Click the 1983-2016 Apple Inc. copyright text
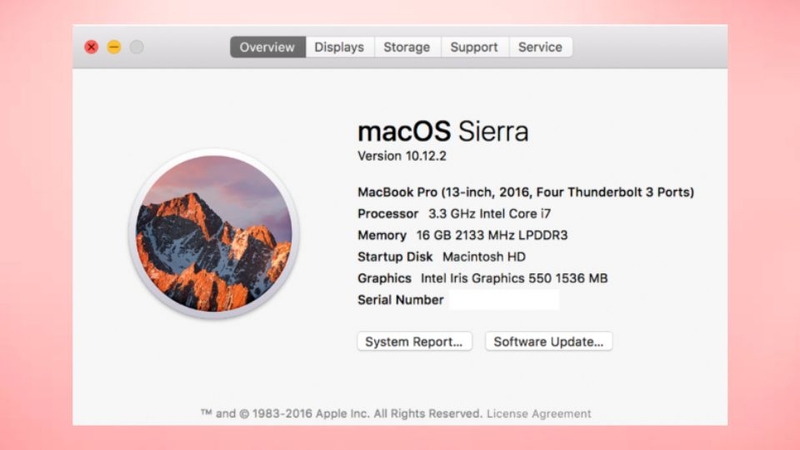 coord(341,414)
